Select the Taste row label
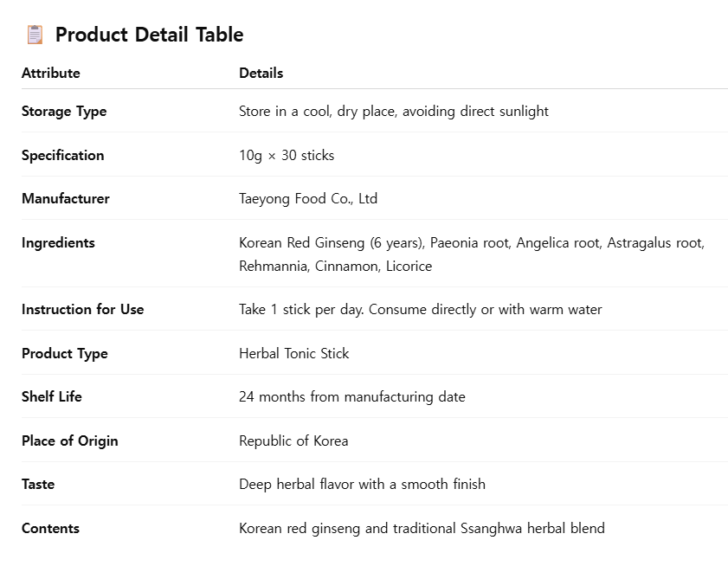The width and height of the screenshot is (728, 566). pyautogui.click(x=38, y=484)
